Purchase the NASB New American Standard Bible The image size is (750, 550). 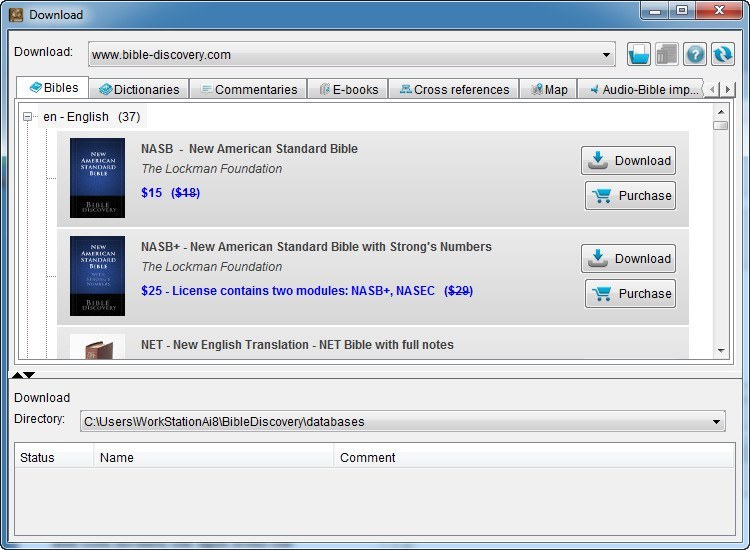tap(630, 196)
